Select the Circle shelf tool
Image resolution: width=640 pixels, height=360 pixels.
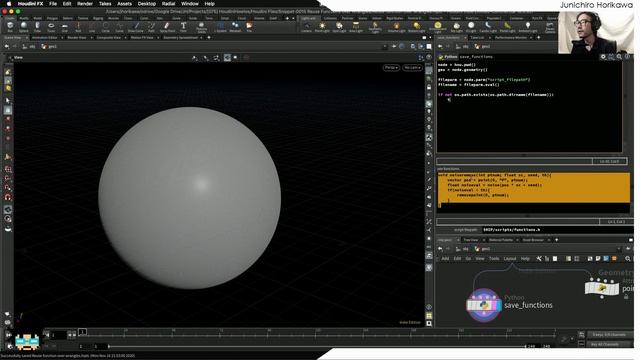[x=106, y=27]
